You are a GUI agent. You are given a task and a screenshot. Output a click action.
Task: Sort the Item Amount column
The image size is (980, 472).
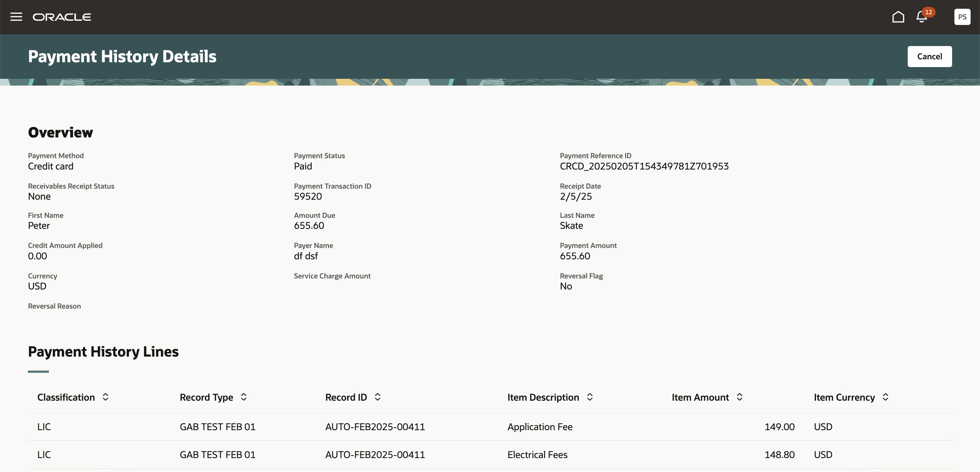coord(739,397)
